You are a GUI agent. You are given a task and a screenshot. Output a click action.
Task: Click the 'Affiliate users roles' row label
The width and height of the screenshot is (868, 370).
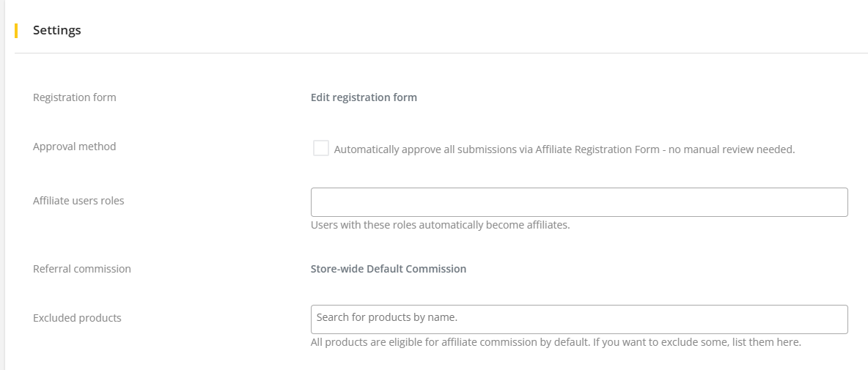click(78, 201)
